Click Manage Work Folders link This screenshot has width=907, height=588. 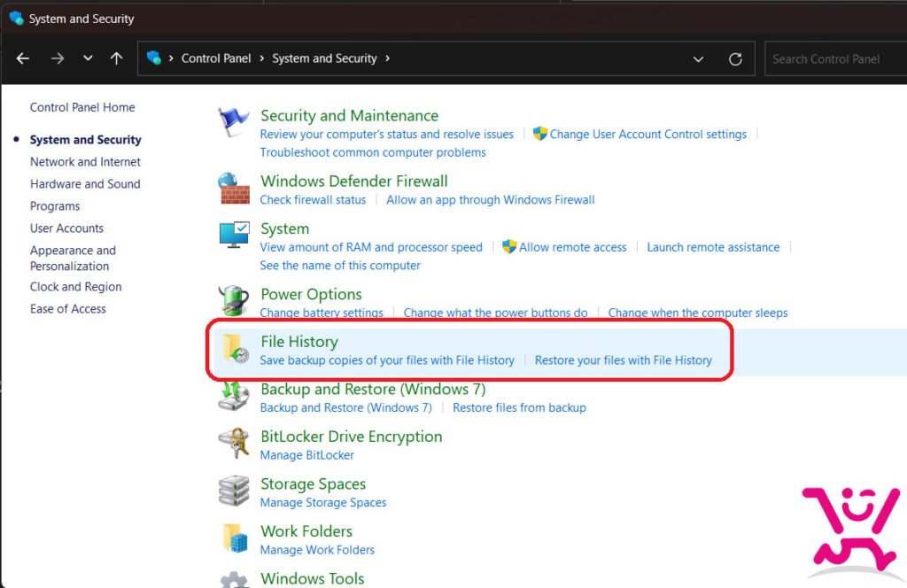(x=318, y=550)
